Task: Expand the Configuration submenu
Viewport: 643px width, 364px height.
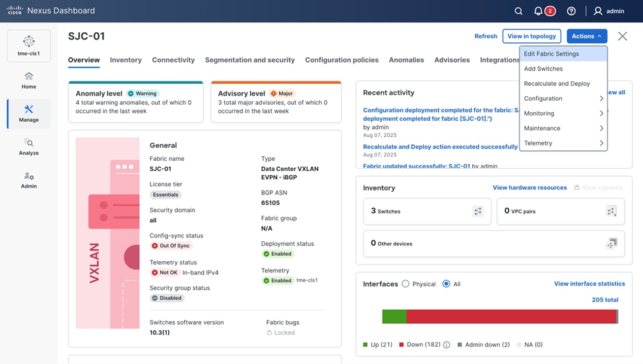Action: coord(563,98)
